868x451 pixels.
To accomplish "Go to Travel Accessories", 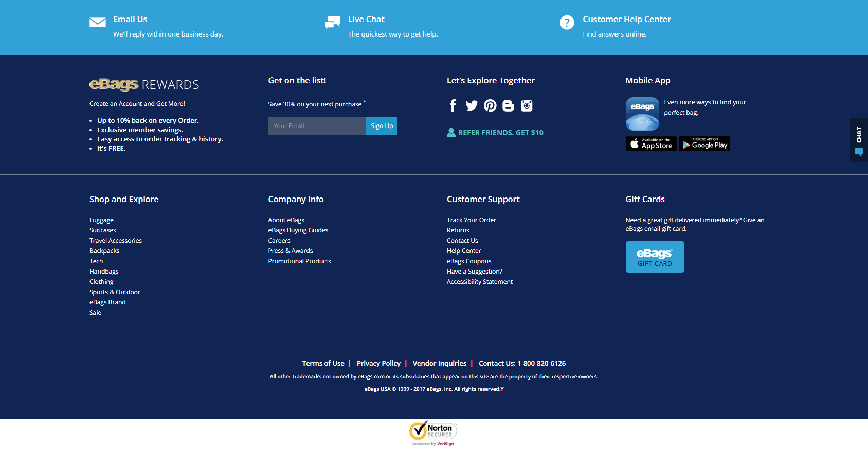I will [116, 241].
